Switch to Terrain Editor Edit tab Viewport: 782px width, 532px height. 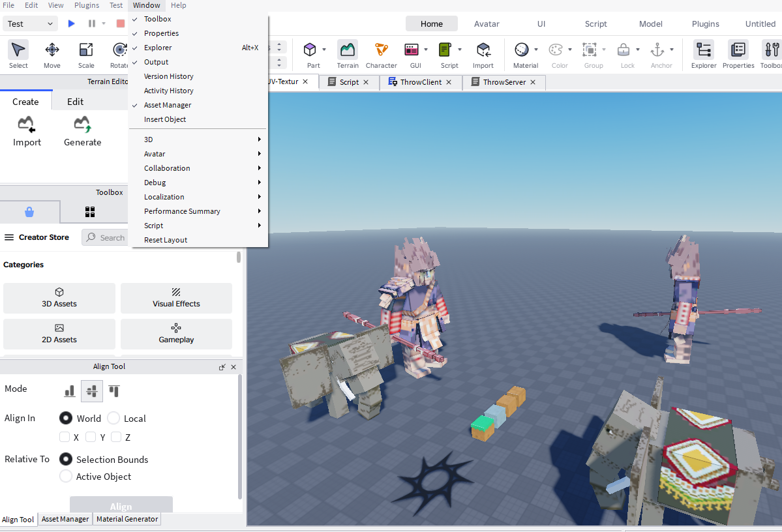(75, 102)
